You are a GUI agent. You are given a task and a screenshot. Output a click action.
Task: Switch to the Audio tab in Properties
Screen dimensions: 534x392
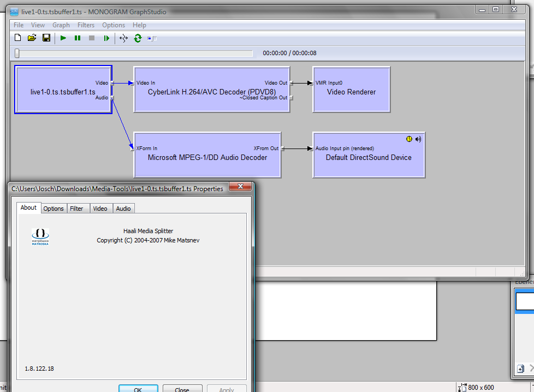123,209
